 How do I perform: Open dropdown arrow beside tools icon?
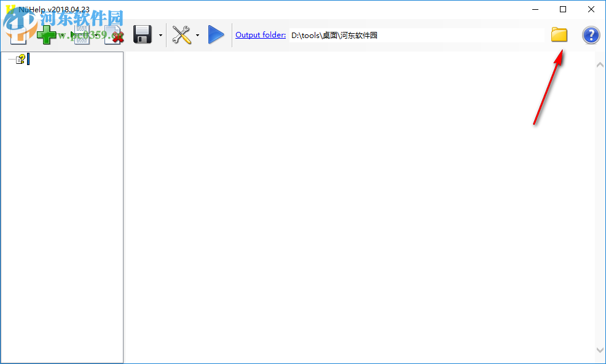point(197,35)
